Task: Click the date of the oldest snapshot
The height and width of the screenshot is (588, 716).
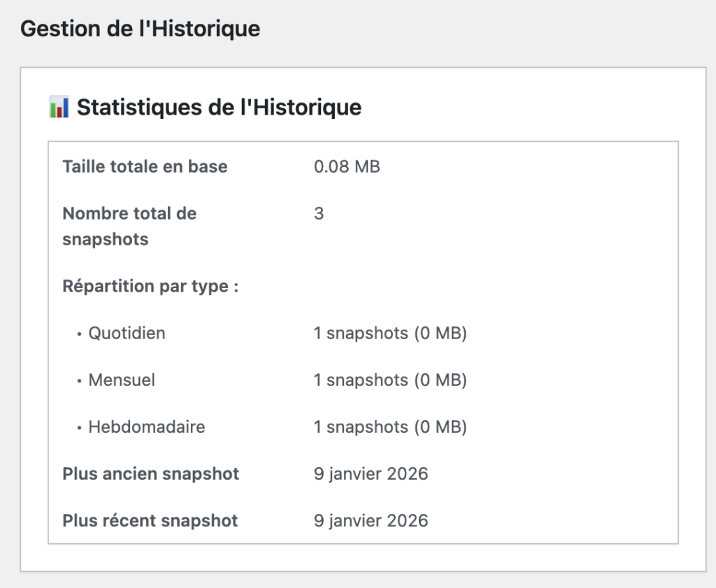Action: pos(371,473)
